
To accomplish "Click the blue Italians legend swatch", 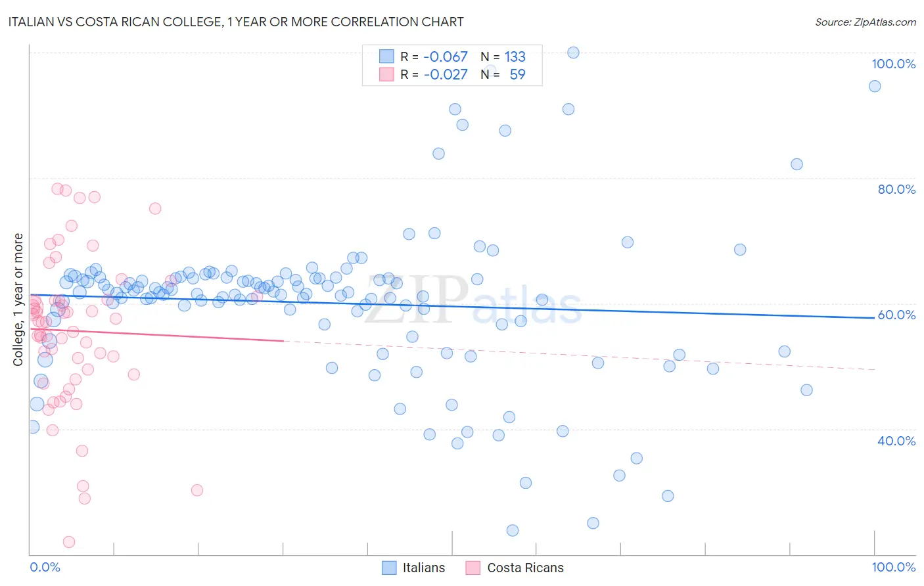I will 389,568.
